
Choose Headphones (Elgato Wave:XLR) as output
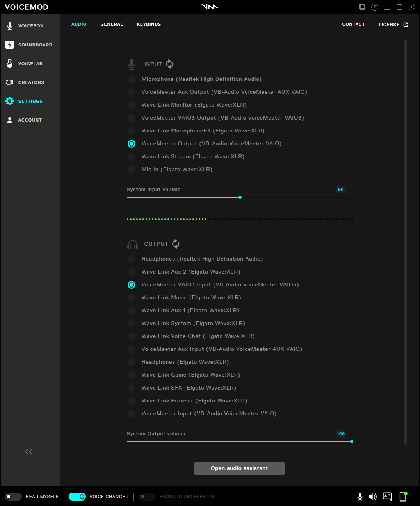pos(178,362)
